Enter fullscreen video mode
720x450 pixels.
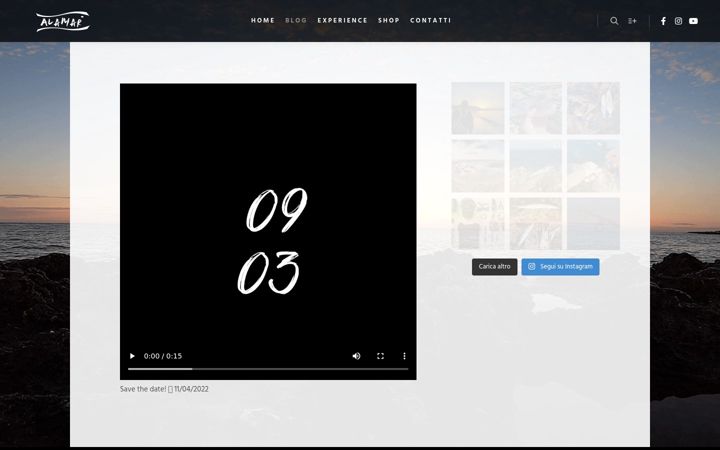380,356
